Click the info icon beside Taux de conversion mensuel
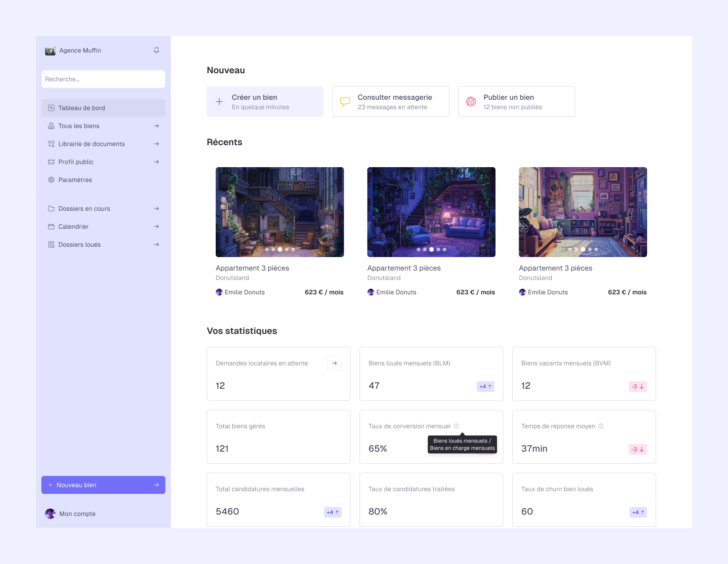The height and width of the screenshot is (564, 728). click(457, 426)
